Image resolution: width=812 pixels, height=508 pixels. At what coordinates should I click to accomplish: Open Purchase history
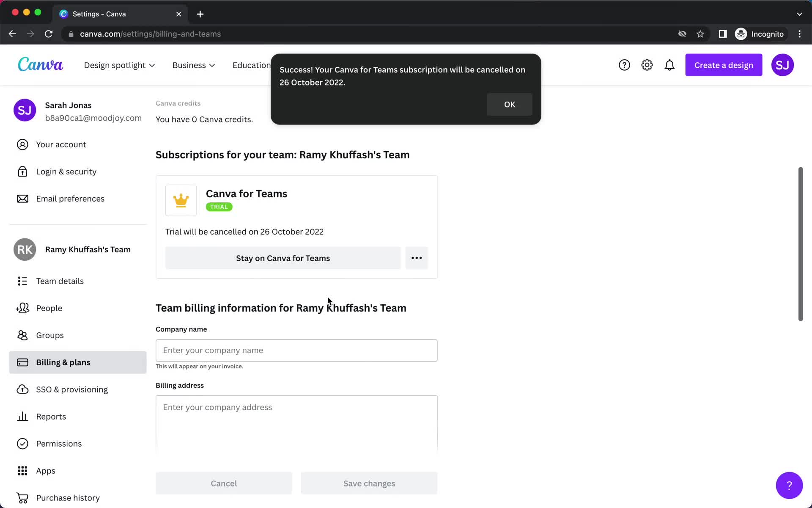78,498
